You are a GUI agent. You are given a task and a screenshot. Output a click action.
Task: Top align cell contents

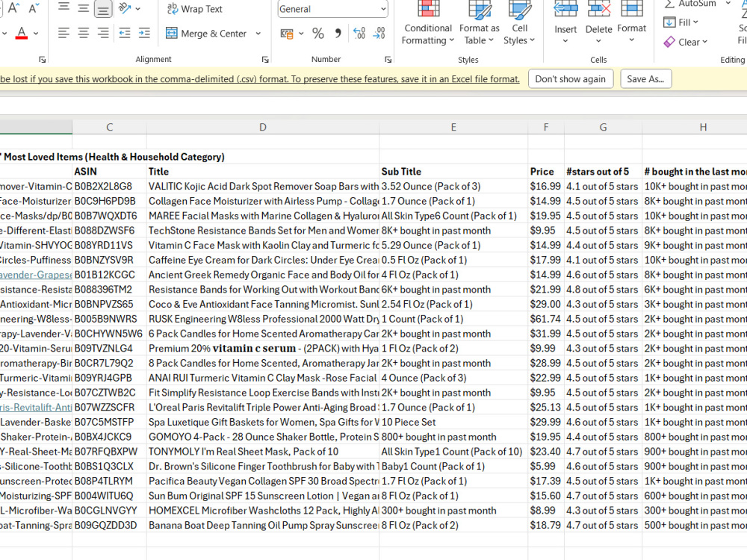point(63,7)
